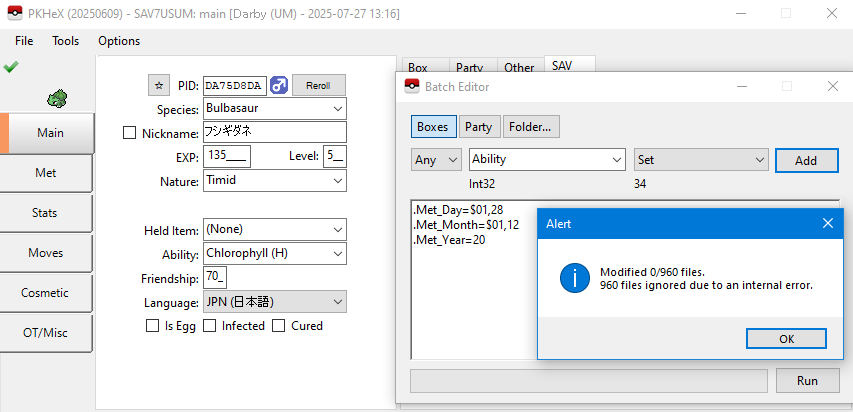Open the Species dropdown
Screen dimensions: 853x412
click(274, 108)
